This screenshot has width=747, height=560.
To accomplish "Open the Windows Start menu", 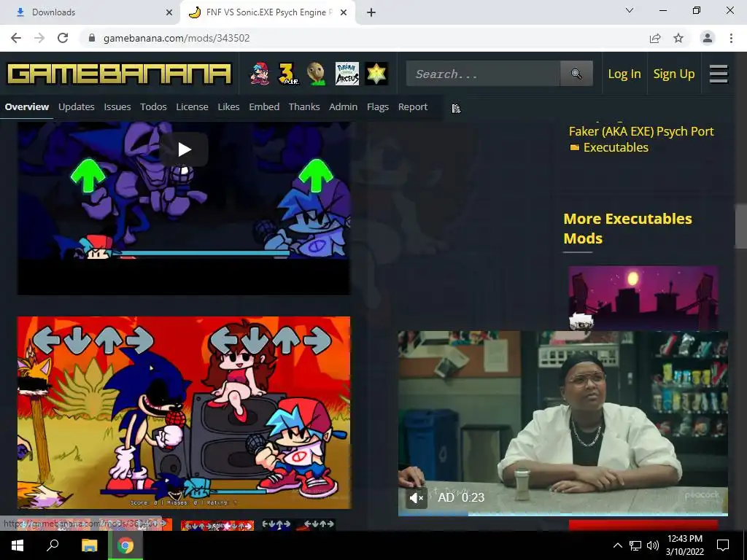I will 18,545.
